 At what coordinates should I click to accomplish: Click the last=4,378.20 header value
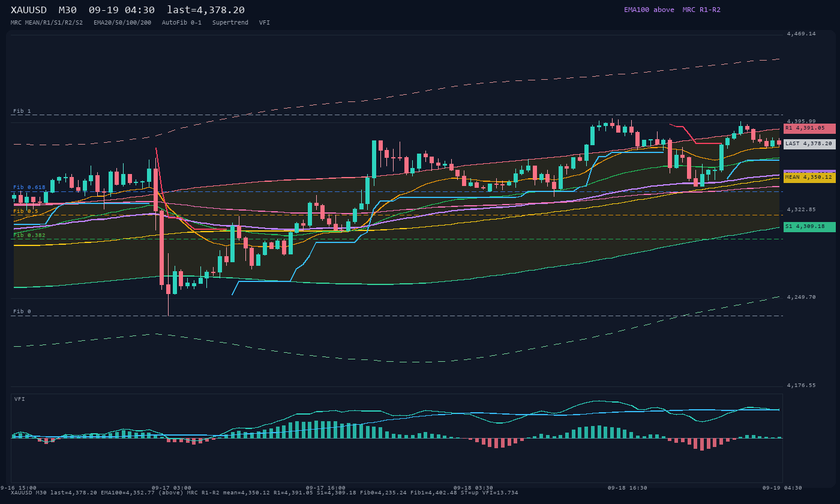point(206,10)
